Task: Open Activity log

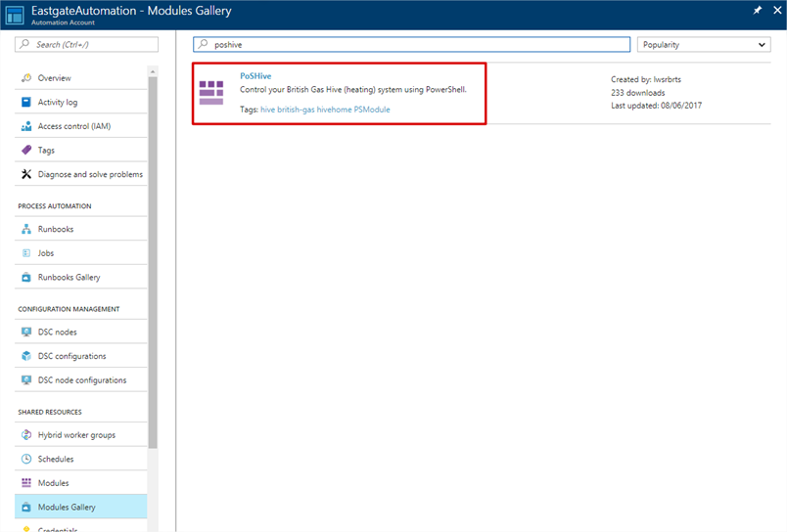Action: point(81,102)
